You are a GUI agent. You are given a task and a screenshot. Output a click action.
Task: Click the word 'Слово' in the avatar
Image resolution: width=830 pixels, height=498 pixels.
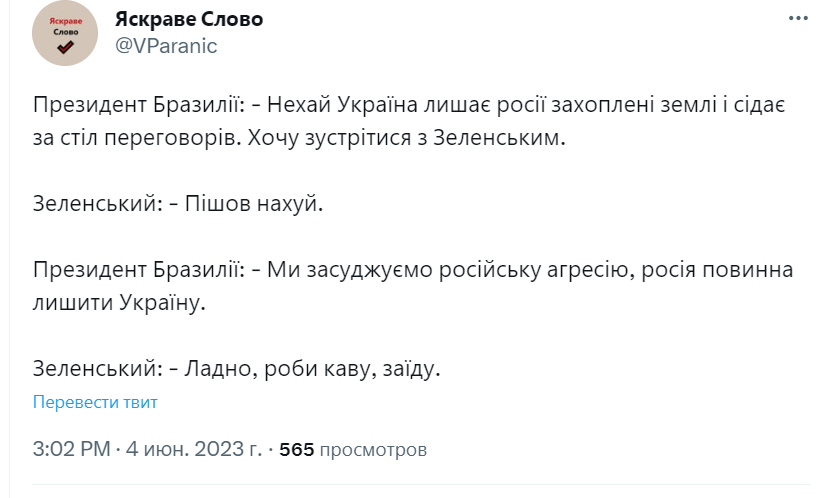66,32
